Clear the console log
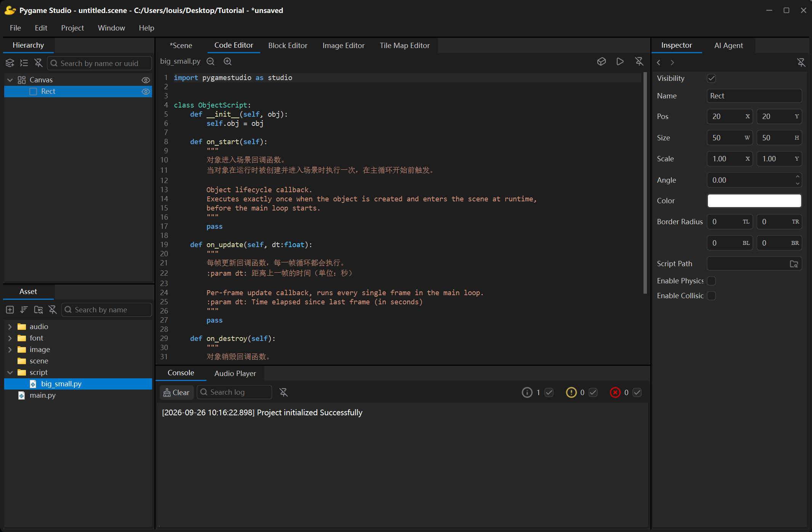 [x=177, y=392]
